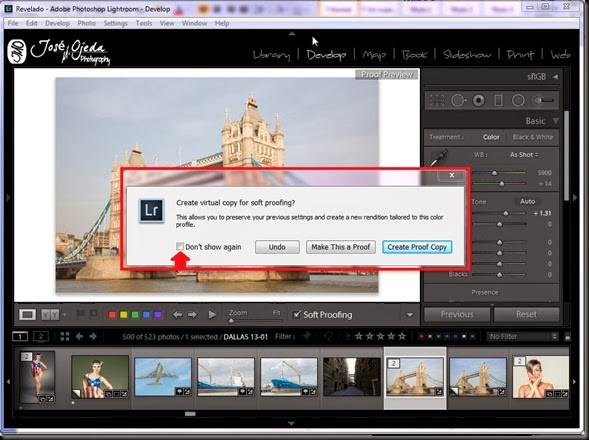
Task: Switch to the Library module
Action: click(x=272, y=55)
